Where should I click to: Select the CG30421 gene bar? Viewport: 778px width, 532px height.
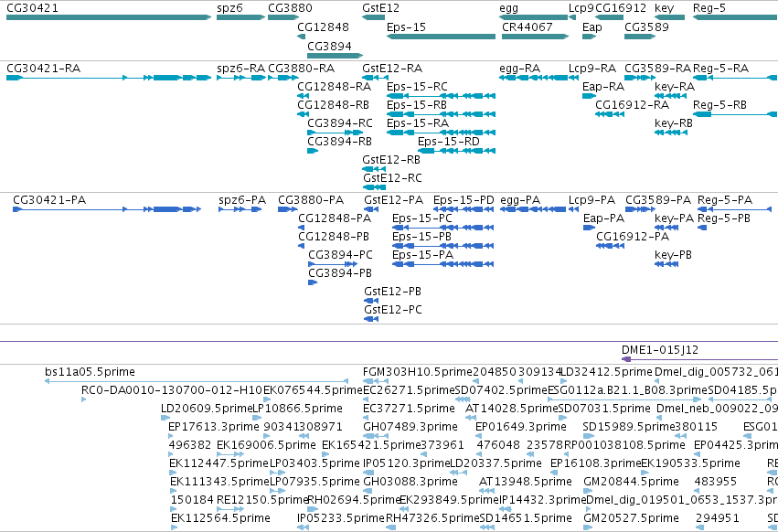tap(109, 17)
